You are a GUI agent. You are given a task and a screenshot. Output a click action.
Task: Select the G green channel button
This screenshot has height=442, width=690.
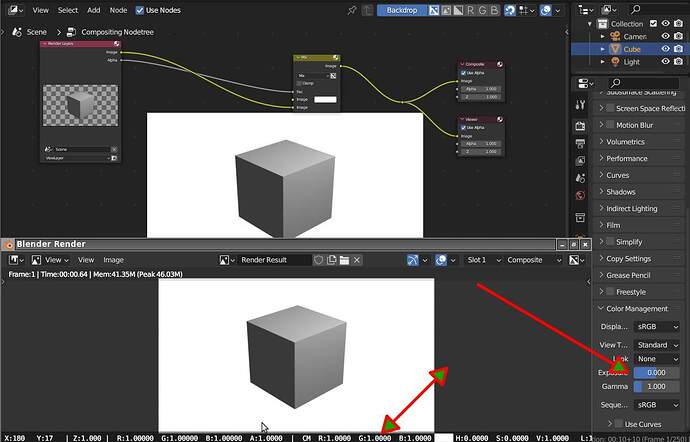tap(482, 10)
